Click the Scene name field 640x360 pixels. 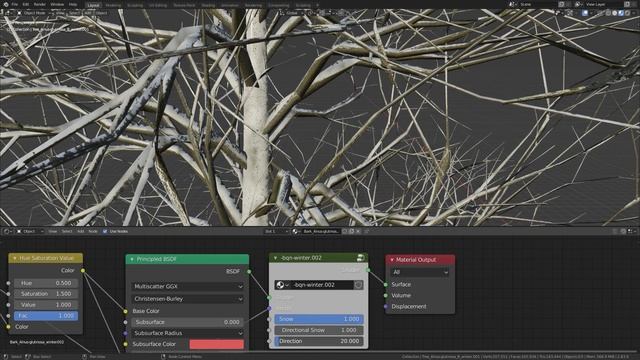(x=537, y=4)
